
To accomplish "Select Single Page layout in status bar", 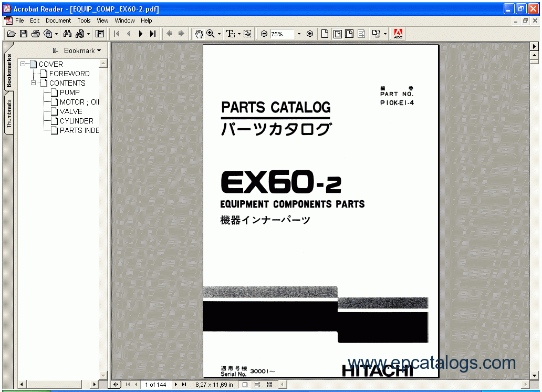I will (x=245, y=385).
